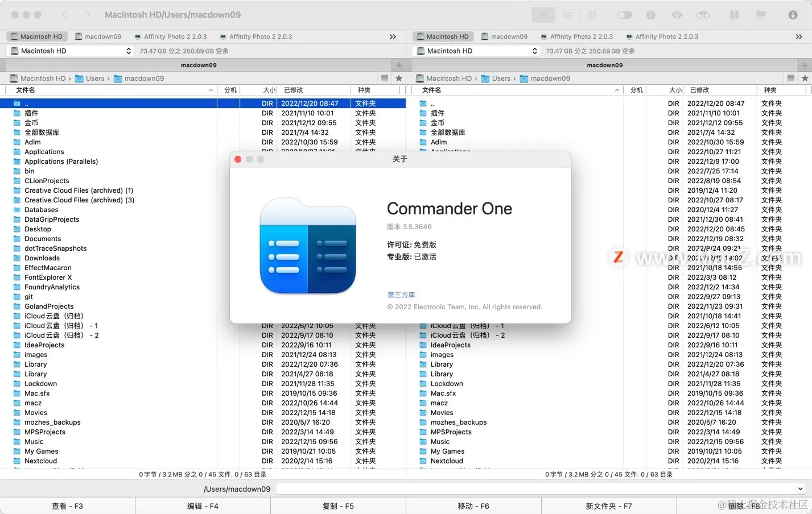Click the history list icon in left pane

pos(385,78)
